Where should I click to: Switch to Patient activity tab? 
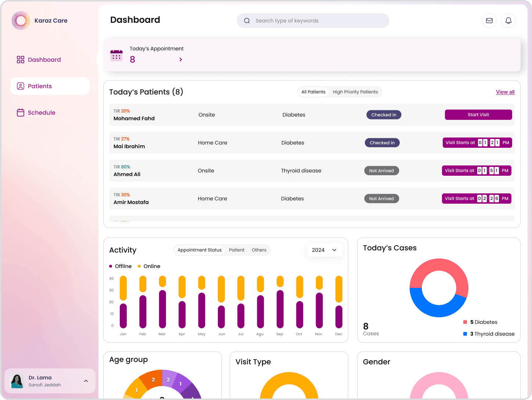click(x=237, y=250)
